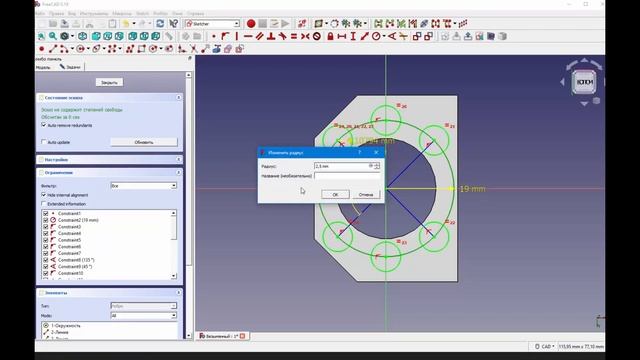Click the constraints list scrollbar
This screenshot has width=640, height=360.
point(174,244)
